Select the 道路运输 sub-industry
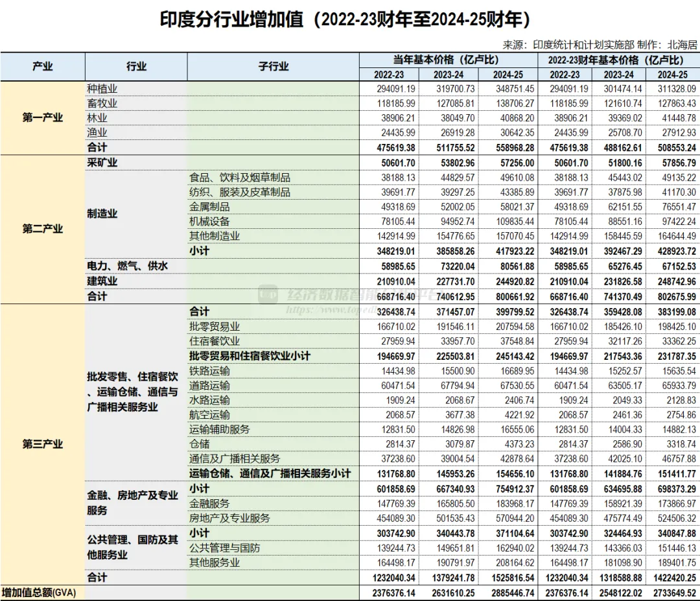Image resolution: width=700 pixels, height=601 pixels. 210,386
